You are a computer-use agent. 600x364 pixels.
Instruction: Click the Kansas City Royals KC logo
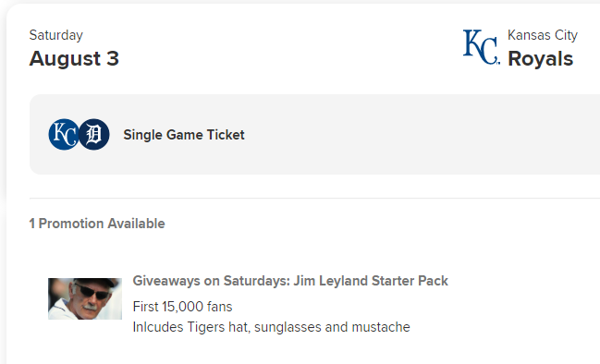point(482,47)
